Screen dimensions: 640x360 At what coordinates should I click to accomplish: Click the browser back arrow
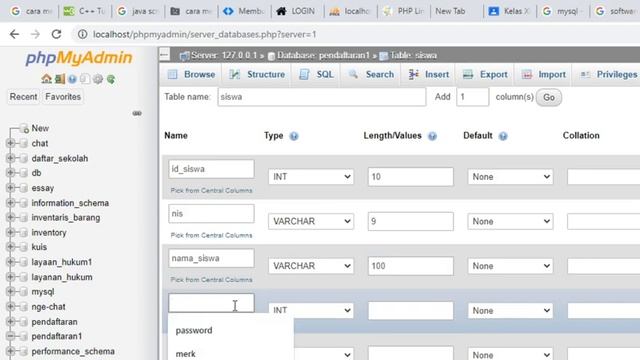[x=14, y=34]
